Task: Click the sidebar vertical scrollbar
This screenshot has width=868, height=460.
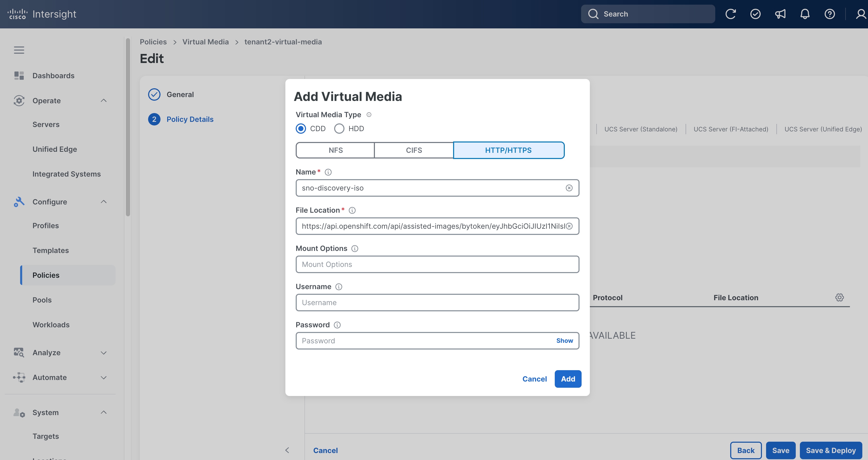Action: 128,127
